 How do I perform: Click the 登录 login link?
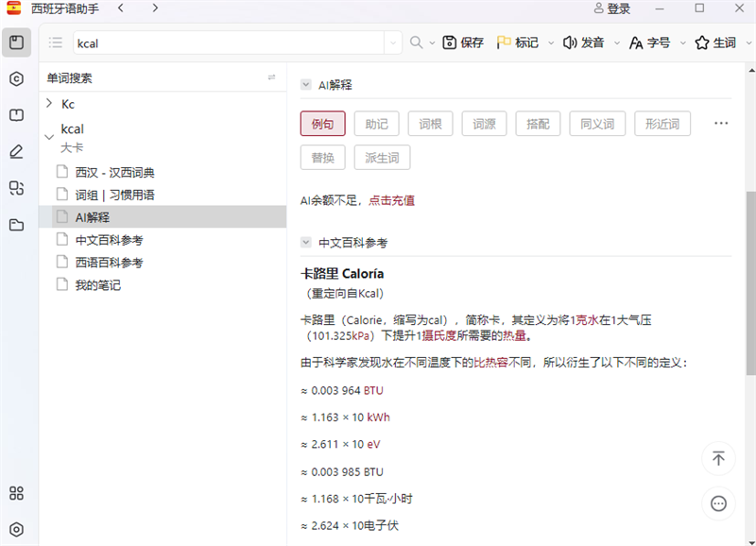click(x=615, y=9)
